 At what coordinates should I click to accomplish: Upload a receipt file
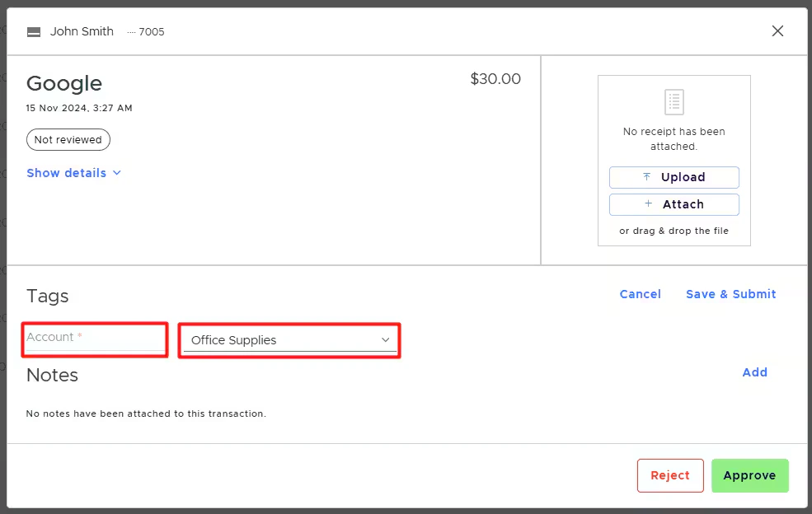click(674, 177)
